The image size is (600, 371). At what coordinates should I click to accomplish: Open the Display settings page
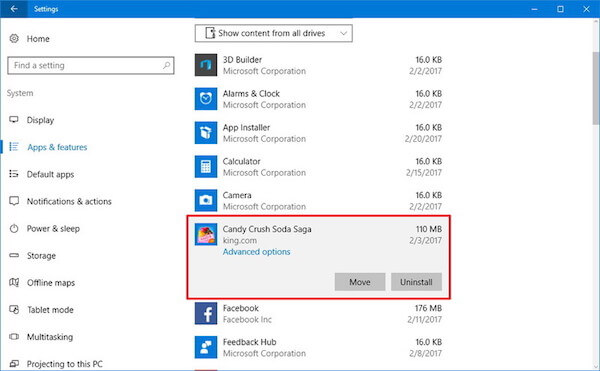40,120
